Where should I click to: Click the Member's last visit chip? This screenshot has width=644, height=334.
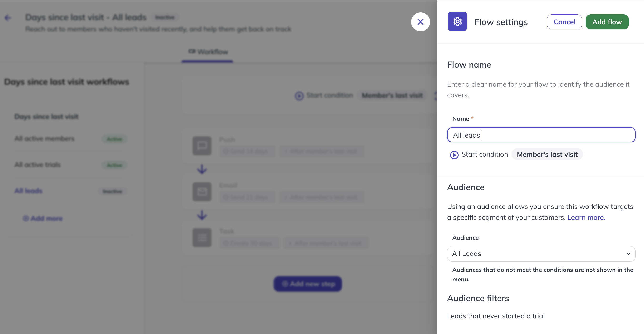coord(547,154)
